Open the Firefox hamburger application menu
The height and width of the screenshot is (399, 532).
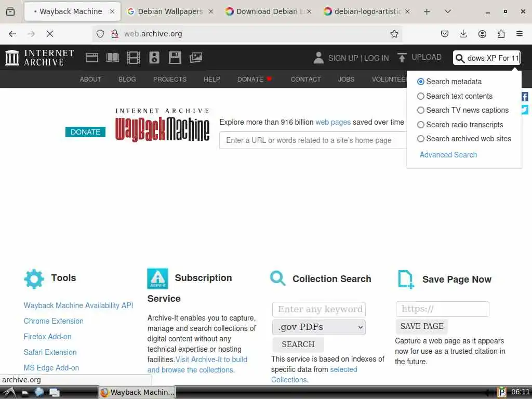coord(520,34)
